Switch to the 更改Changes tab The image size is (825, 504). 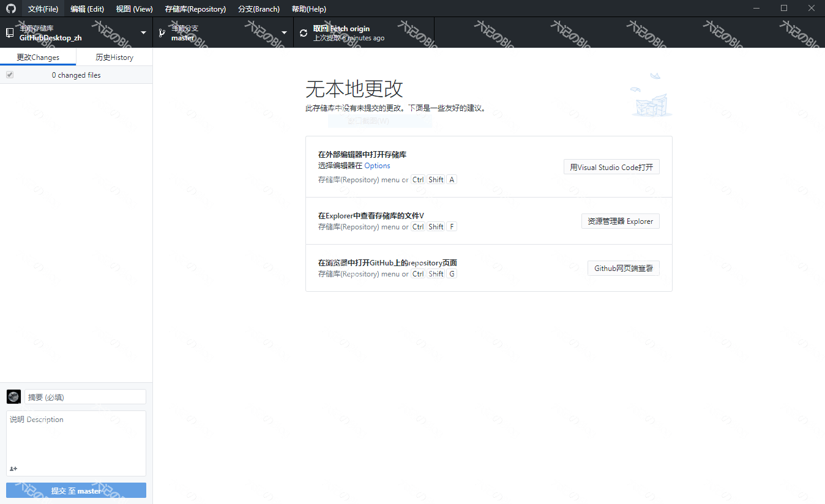click(x=38, y=57)
